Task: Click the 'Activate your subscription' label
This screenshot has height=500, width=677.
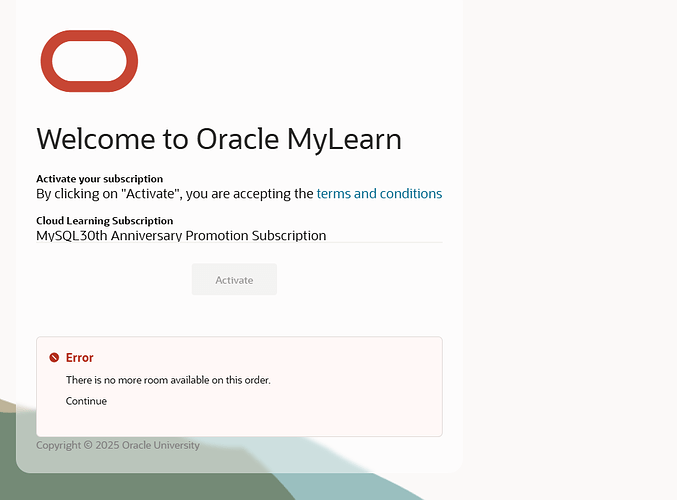Action: (100, 179)
